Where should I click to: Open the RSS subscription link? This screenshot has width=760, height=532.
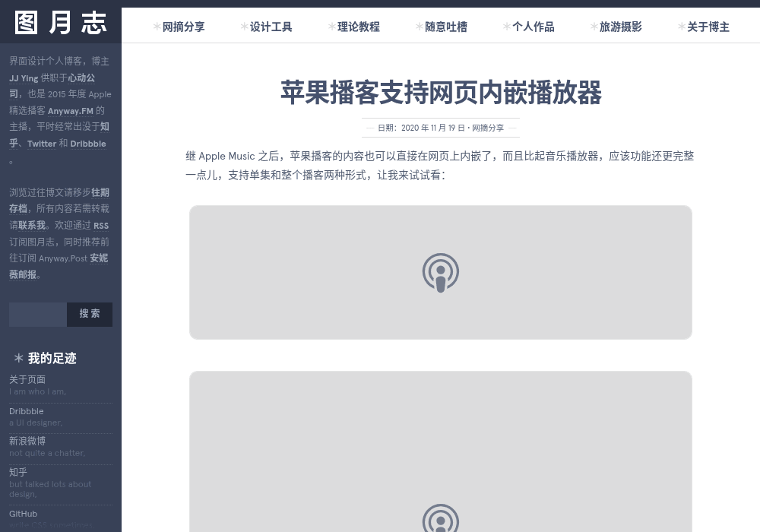101,226
